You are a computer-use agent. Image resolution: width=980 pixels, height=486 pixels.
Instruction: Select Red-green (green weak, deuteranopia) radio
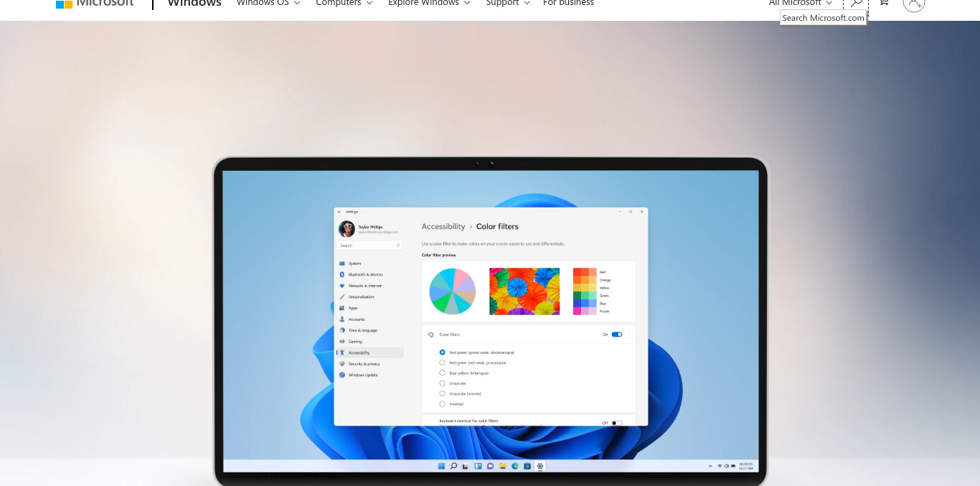442,352
